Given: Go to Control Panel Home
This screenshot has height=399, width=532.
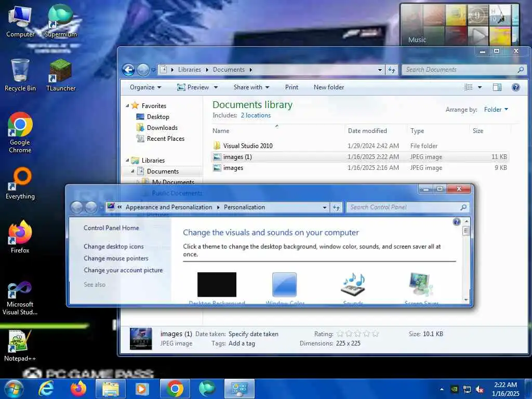Looking at the screenshot, I should coord(111,228).
